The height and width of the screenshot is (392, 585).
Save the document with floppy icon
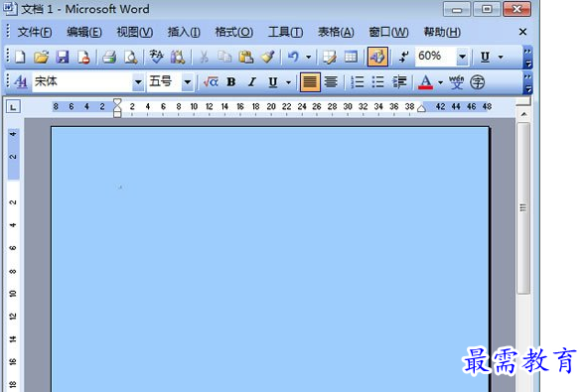pyautogui.click(x=63, y=57)
